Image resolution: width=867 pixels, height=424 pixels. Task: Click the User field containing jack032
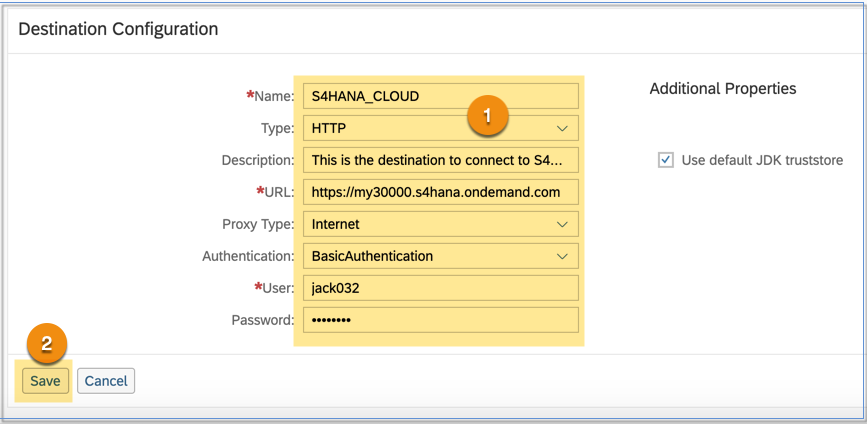[441, 288]
